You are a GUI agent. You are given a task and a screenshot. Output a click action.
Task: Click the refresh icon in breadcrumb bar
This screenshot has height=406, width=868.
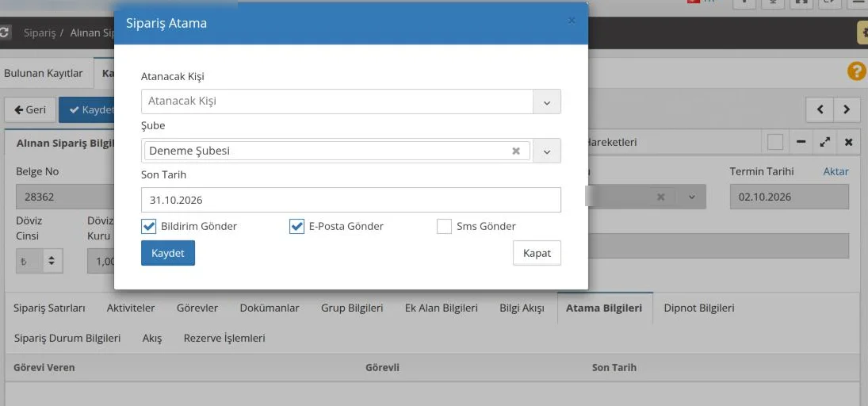click(4, 33)
